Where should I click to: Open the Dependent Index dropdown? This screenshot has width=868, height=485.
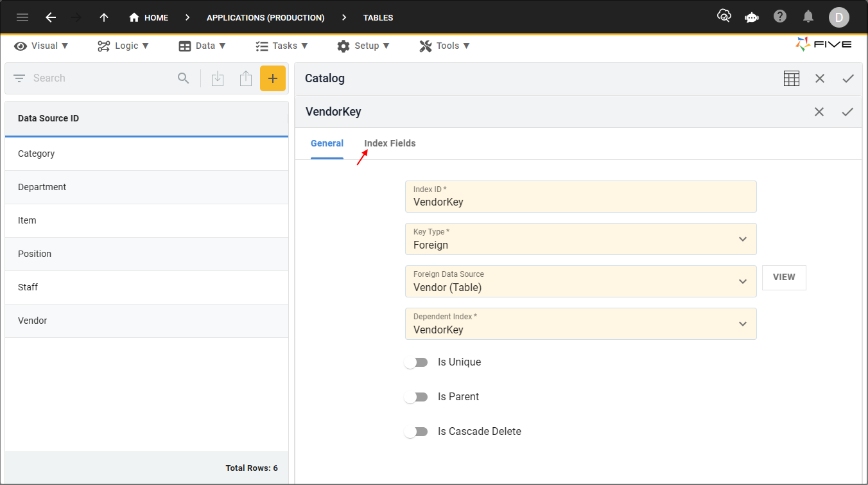580,324
